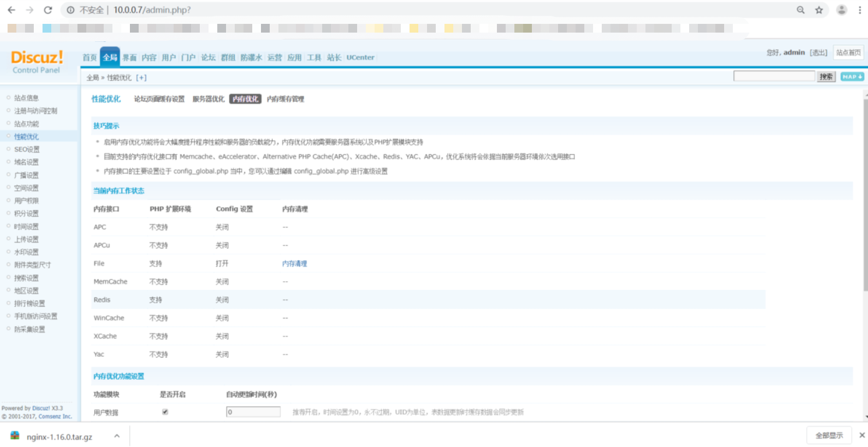Open 站点功能 in sidebar

coord(26,123)
